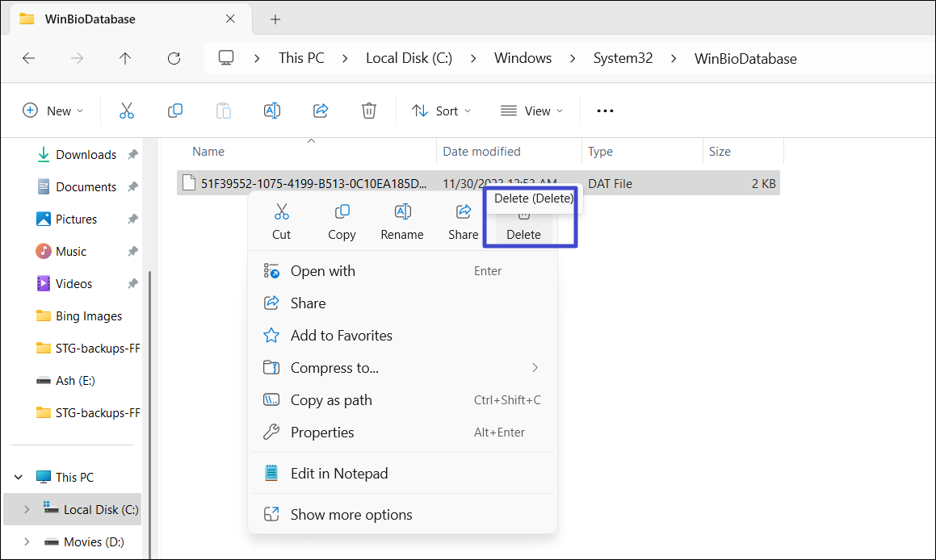Open Downloads in the sidebar

point(86,155)
